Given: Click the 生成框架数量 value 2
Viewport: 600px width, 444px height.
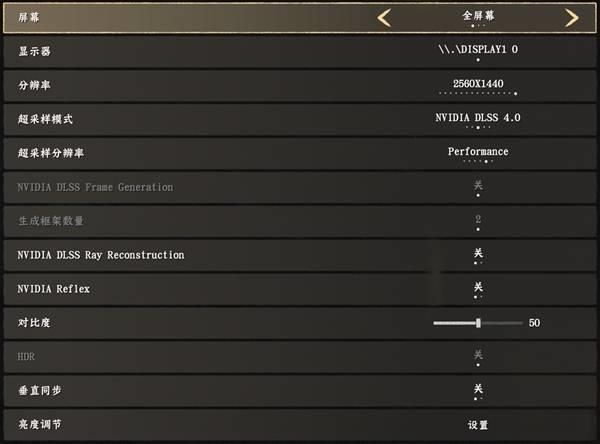Looking at the screenshot, I should [478, 220].
